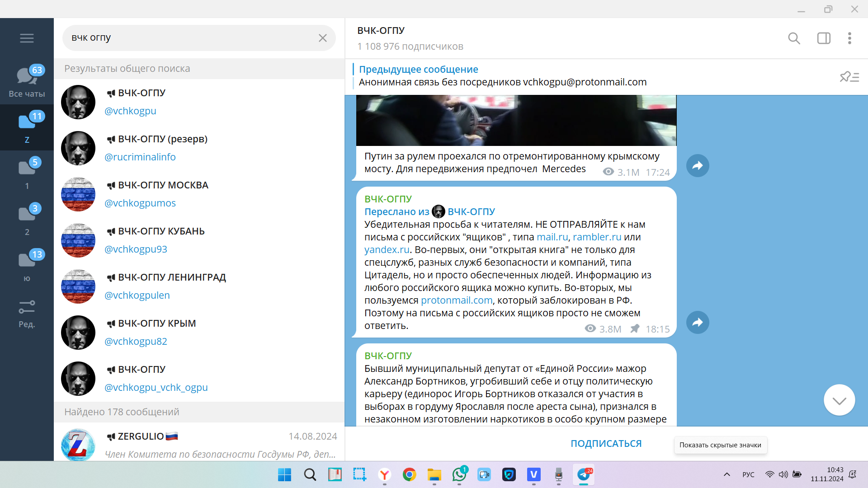868x488 pixels.
Task: Open the microphone app on taskbar
Action: click(559, 474)
